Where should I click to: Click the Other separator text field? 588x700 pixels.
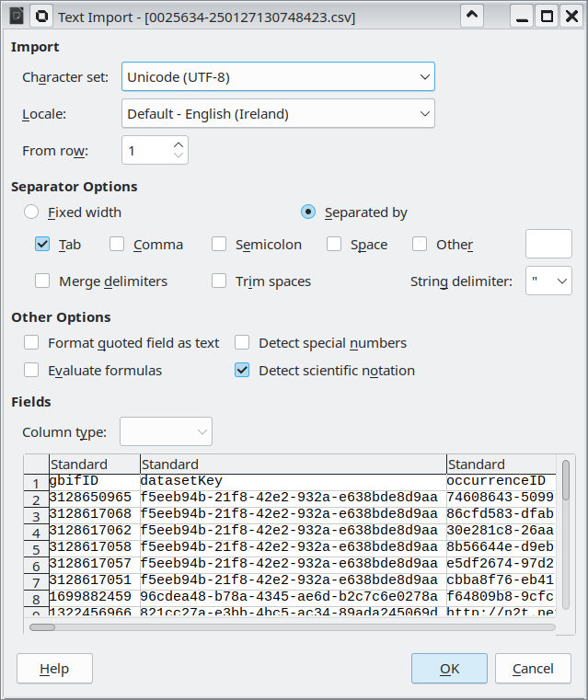click(x=548, y=245)
